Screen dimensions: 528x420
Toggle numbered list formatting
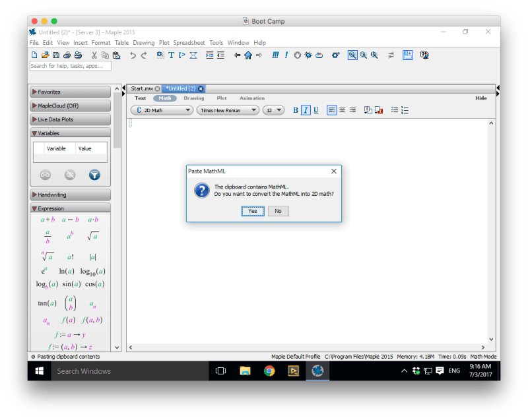[405, 110]
